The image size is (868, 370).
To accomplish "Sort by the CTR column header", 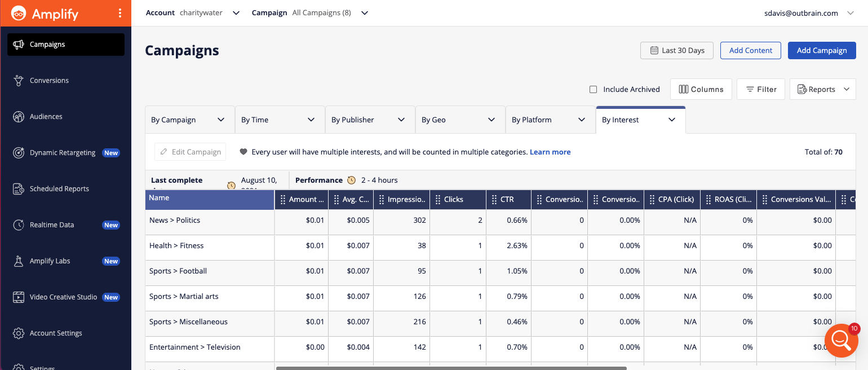I will click(507, 199).
